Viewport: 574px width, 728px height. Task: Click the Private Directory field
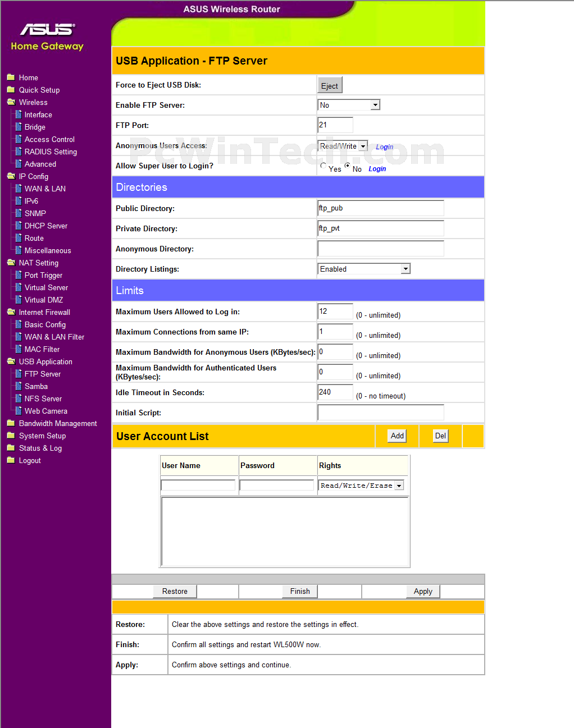point(381,228)
